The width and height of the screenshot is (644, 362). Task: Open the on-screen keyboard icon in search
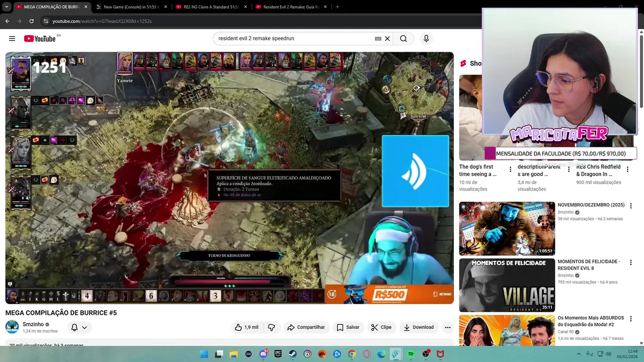click(x=378, y=38)
